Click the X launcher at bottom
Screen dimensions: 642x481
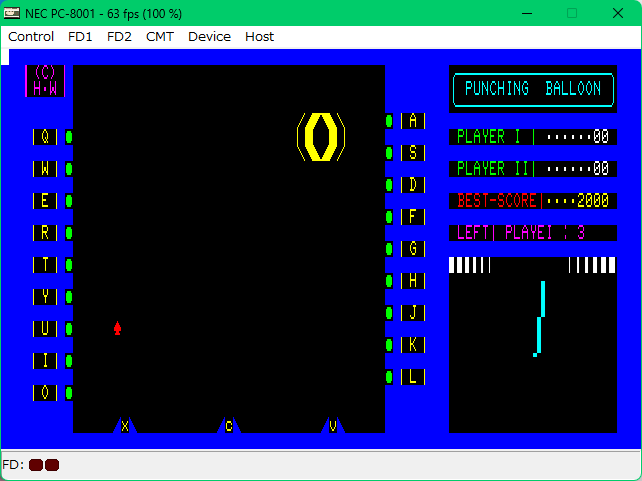[125, 426]
